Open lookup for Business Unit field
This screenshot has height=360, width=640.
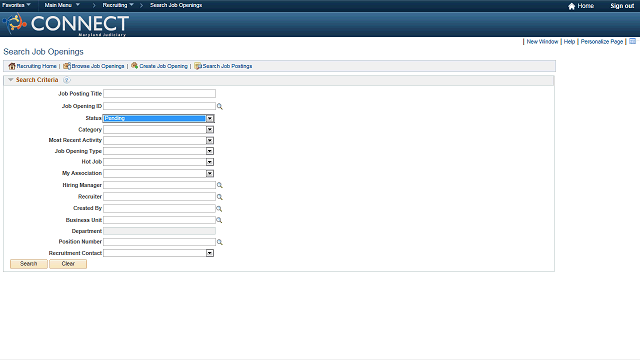point(219,220)
